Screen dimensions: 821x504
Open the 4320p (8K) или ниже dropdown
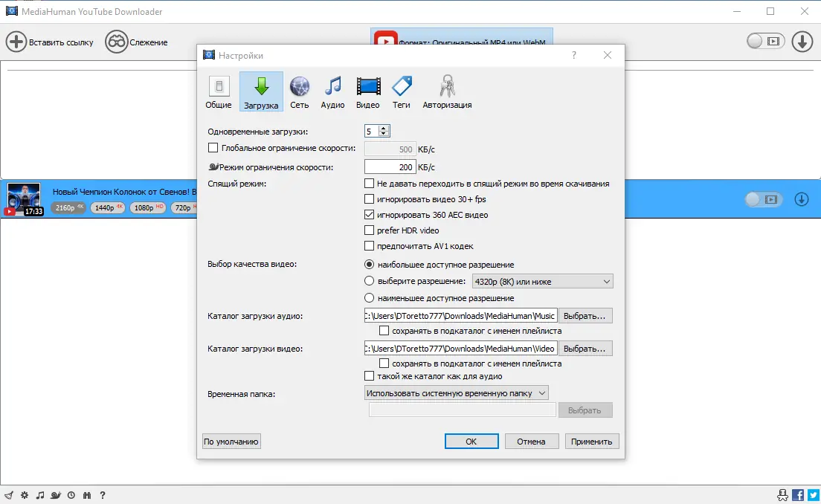[542, 281]
